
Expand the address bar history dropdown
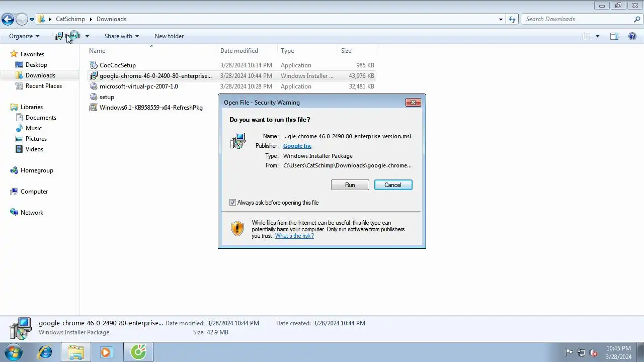(x=501, y=20)
